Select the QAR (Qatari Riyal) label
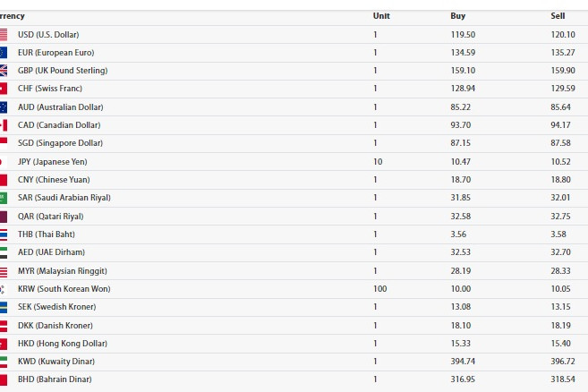 [51, 217]
